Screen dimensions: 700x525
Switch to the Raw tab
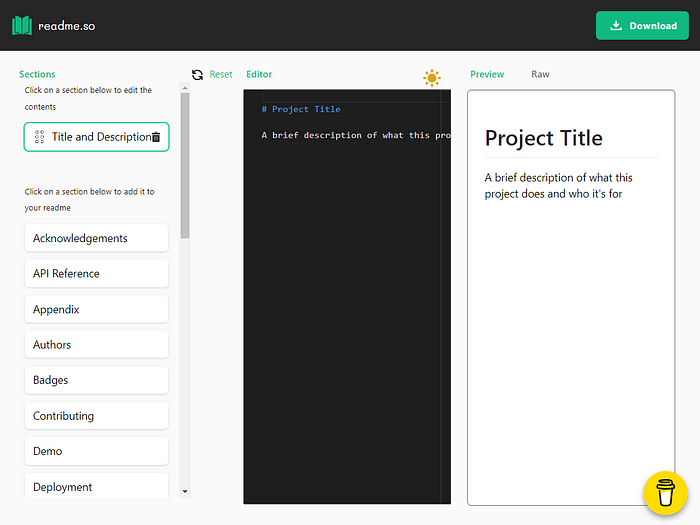coord(540,74)
